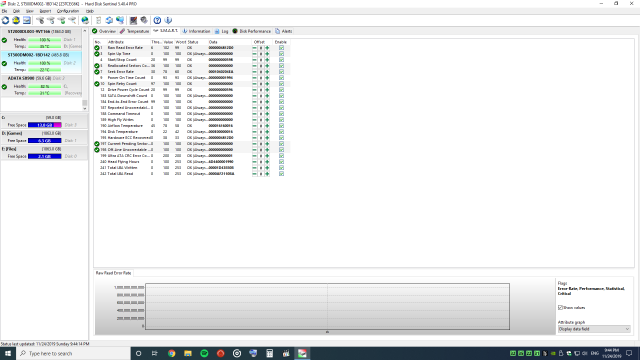Open Chrome from the taskbar
The image size is (640, 360).
coord(171,353)
